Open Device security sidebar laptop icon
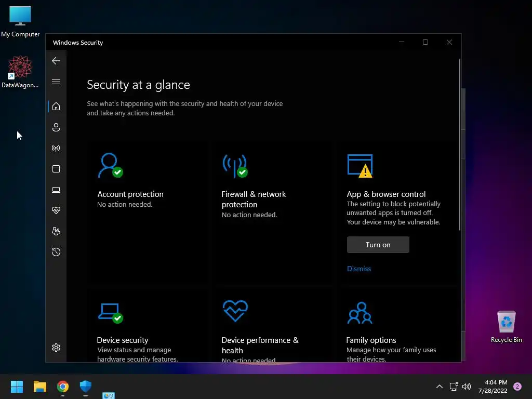Screen dimensions: 532x399 56,190
